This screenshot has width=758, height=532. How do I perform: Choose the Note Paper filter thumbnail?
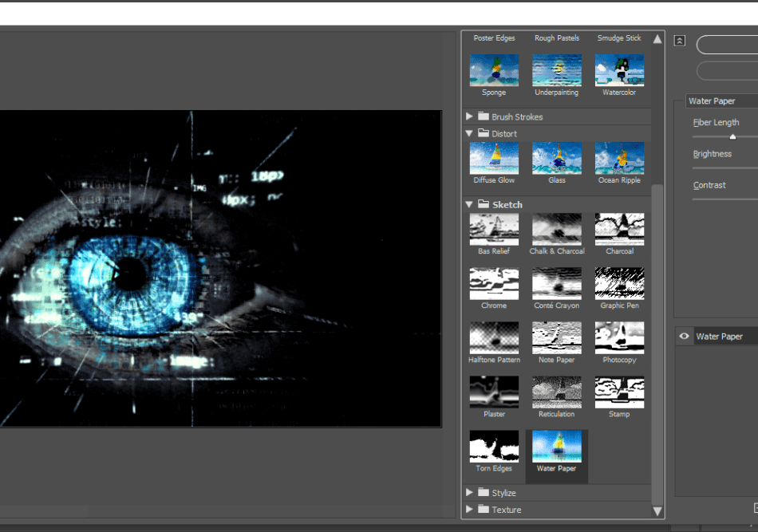pyautogui.click(x=556, y=337)
